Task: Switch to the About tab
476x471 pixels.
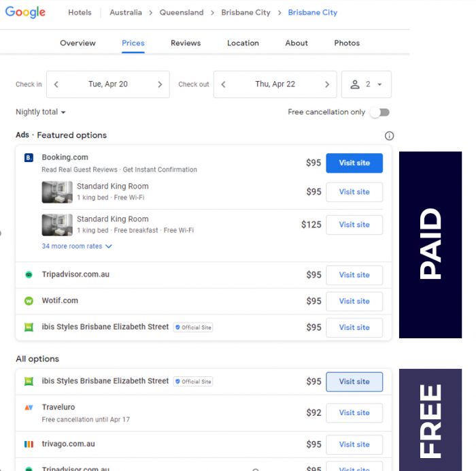Action: pos(296,43)
